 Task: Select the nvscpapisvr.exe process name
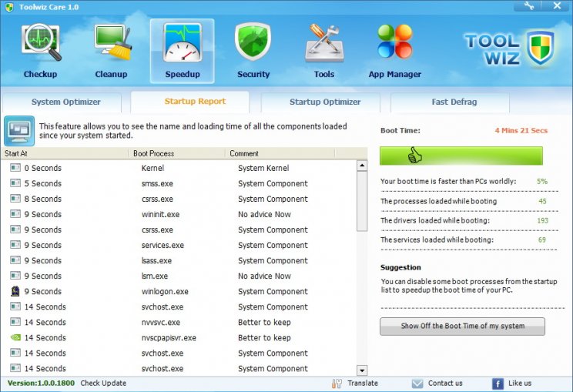tap(169, 337)
